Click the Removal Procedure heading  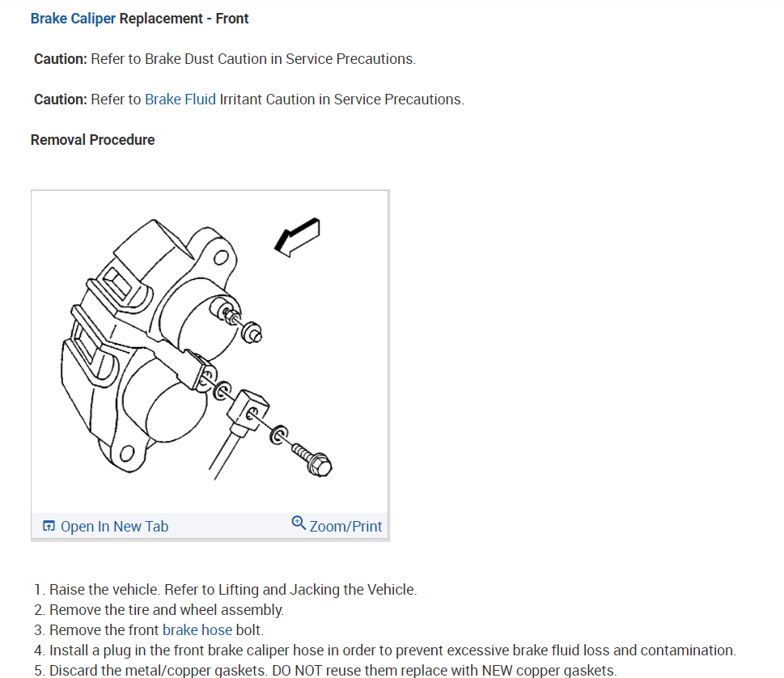pos(92,140)
